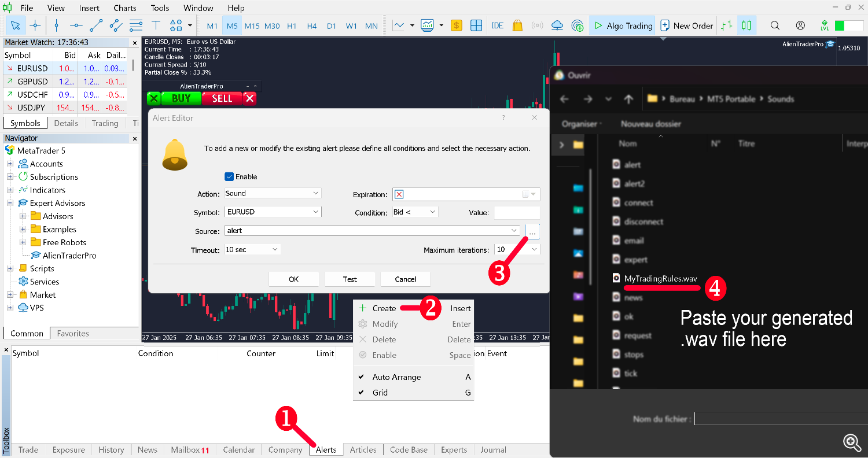Open the Symbol dropdown in Alert Editor
Image resolution: width=868 pixels, height=458 pixels.
point(272,212)
